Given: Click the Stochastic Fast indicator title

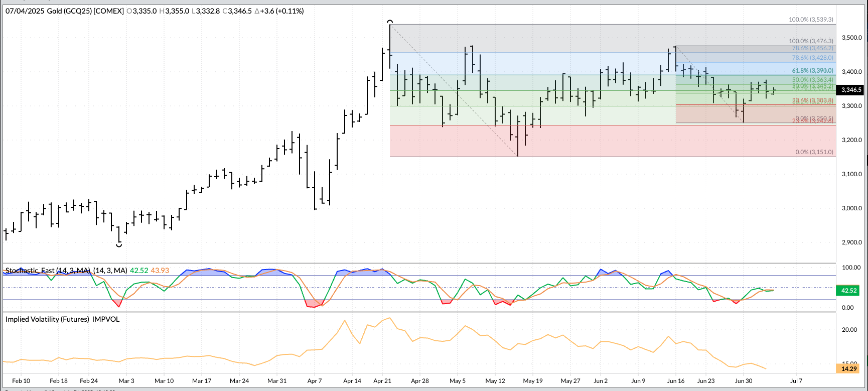Looking at the screenshot, I should [x=48, y=271].
